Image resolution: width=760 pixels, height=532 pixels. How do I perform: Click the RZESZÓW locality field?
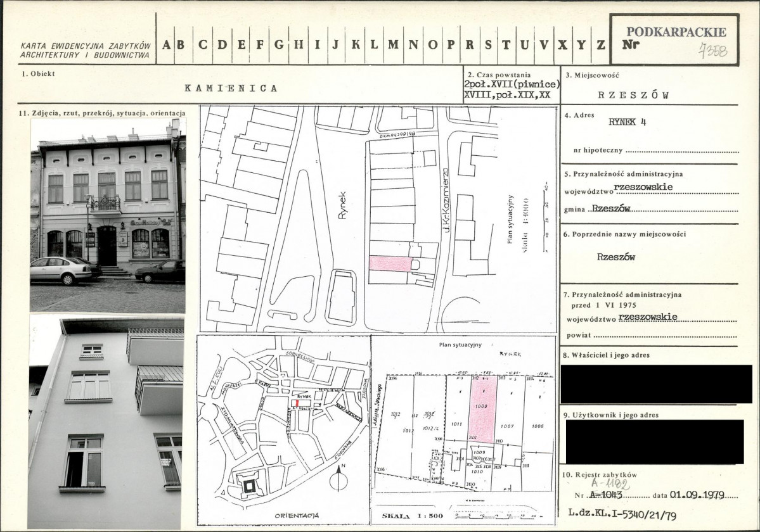[x=633, y=95]
